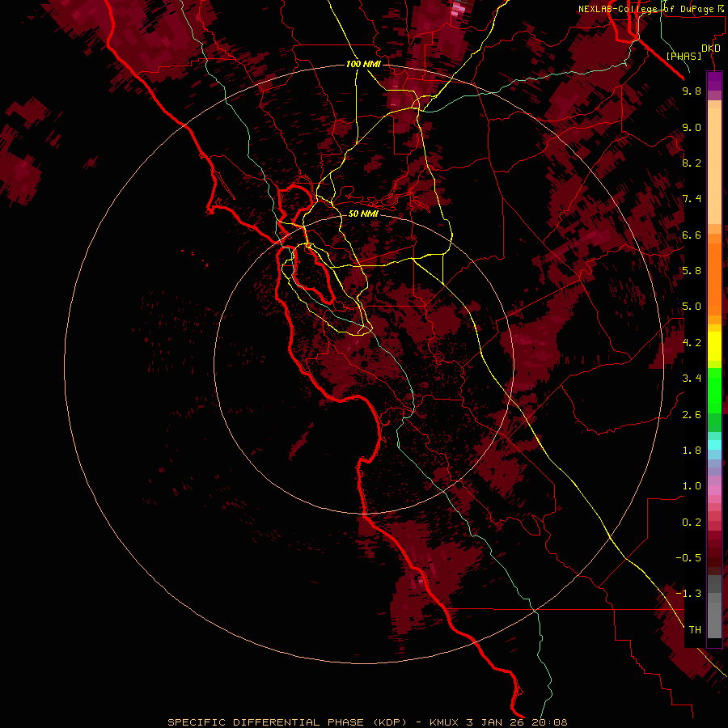Click the 5.8 value on the scale

692,271
